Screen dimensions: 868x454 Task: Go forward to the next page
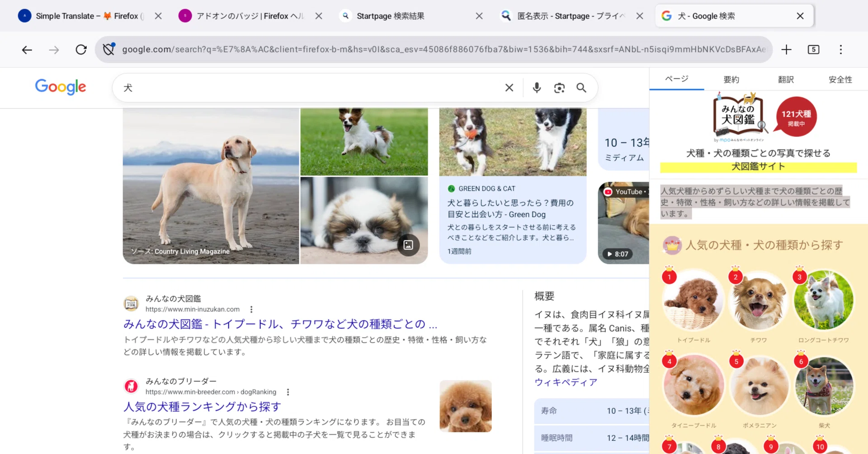54,50
